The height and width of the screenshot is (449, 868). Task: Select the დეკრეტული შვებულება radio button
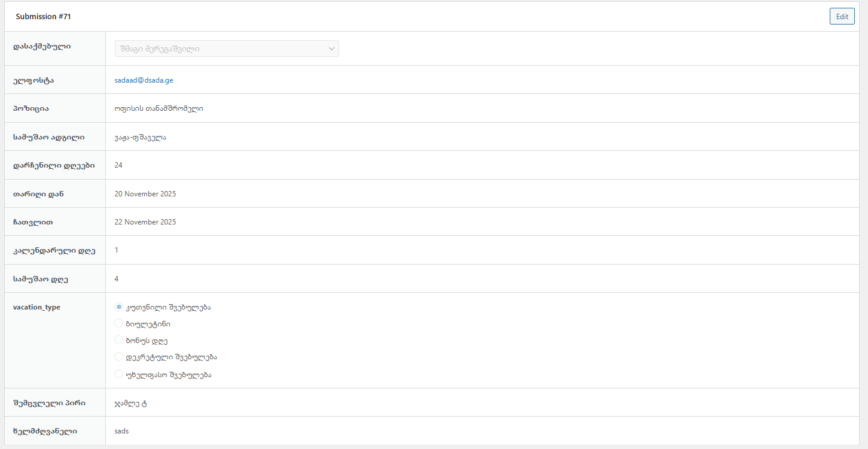tap(118, 357)
